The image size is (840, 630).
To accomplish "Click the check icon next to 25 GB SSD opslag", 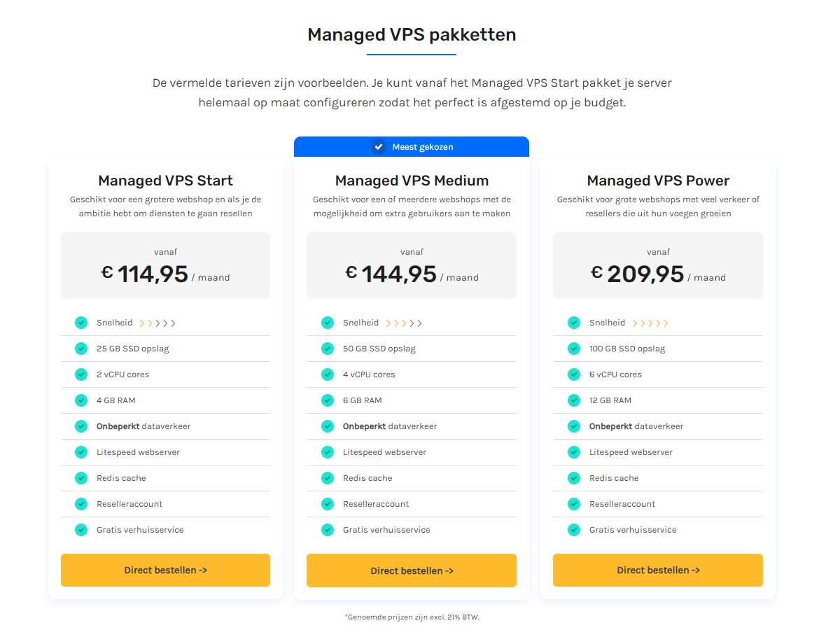I will 81,349.
